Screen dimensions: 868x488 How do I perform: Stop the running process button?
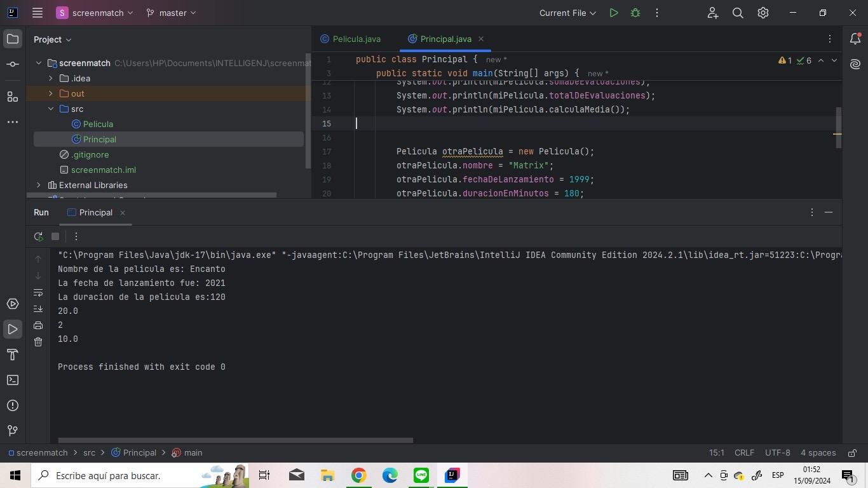55,236
